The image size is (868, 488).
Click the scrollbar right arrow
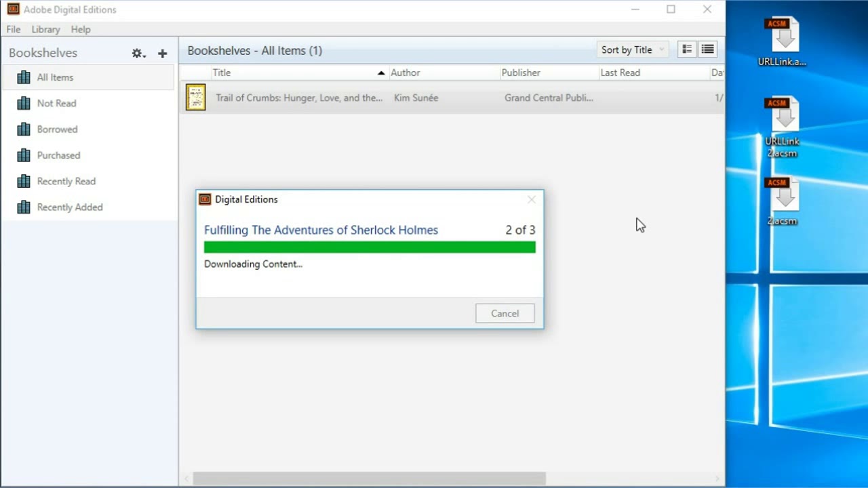[x=718, y=479]
